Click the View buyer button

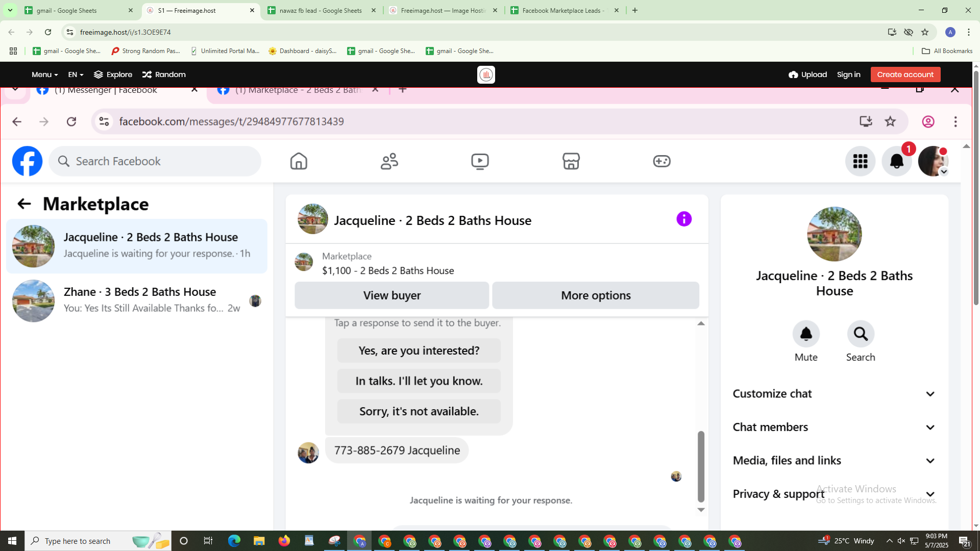coord(391,295)
